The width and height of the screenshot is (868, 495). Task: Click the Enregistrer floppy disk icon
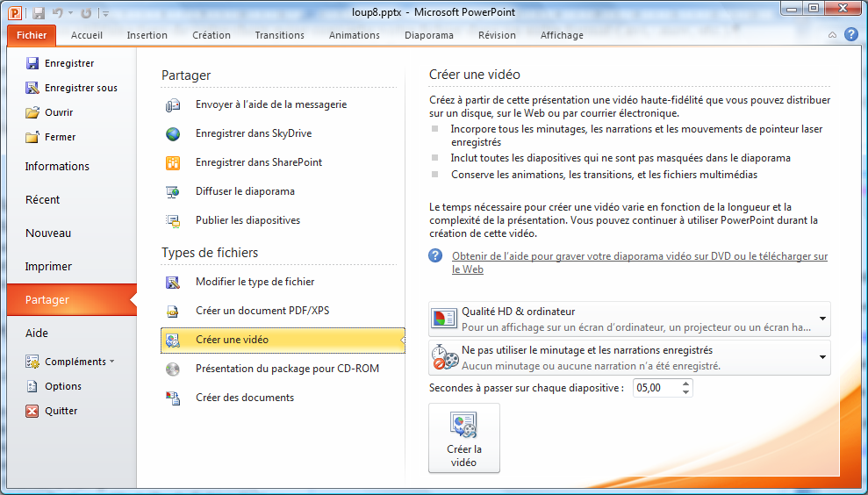(32, 63)
